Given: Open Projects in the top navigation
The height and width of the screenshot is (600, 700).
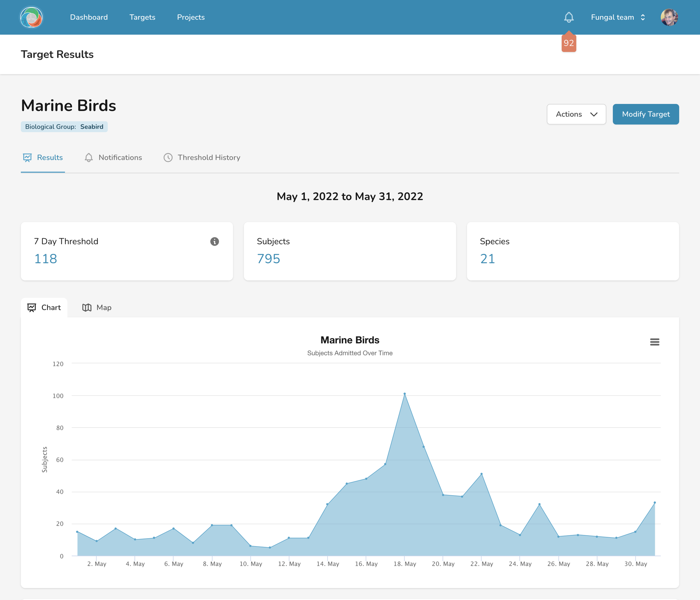Looking at the screenshot, I should pos(191,17).
